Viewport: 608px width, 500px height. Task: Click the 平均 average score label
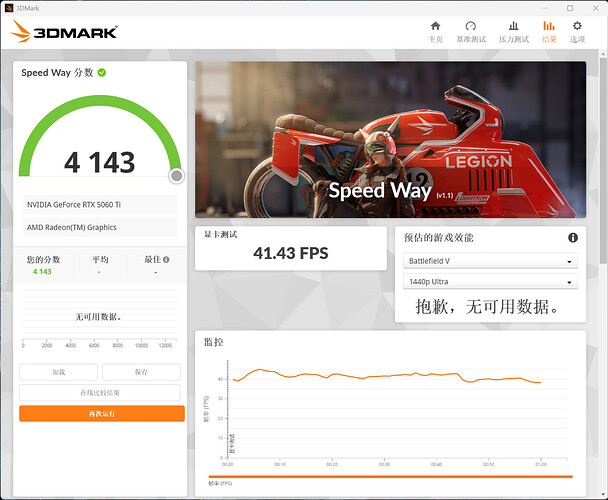(x=100, y=260)
